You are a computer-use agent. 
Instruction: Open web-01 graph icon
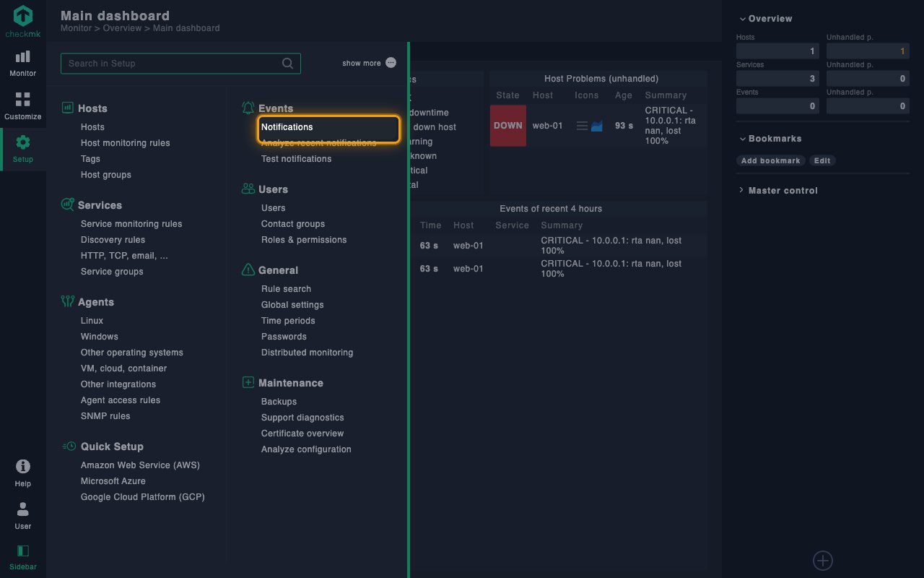tap(597, 126)
